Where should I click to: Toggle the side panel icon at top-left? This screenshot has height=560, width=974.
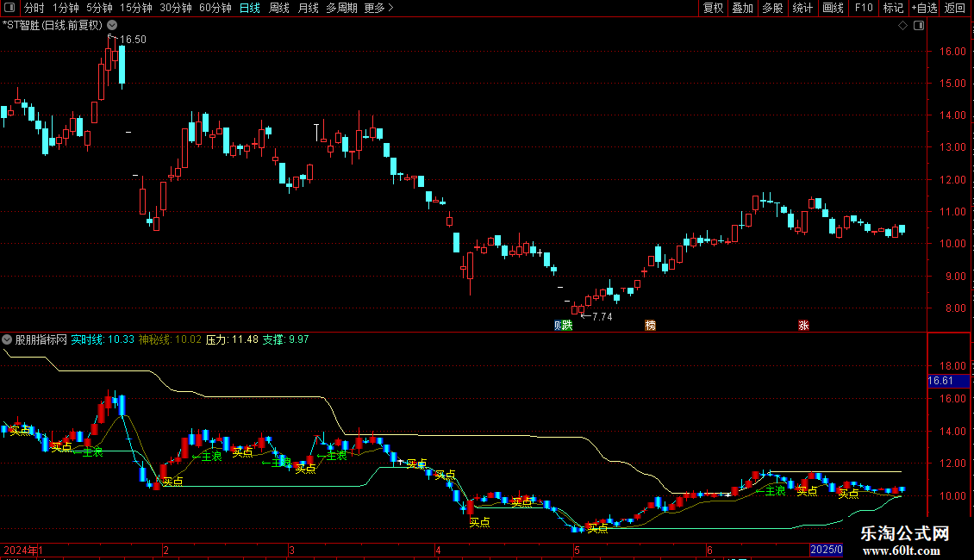pyautogui.click(x=9, y=8)
